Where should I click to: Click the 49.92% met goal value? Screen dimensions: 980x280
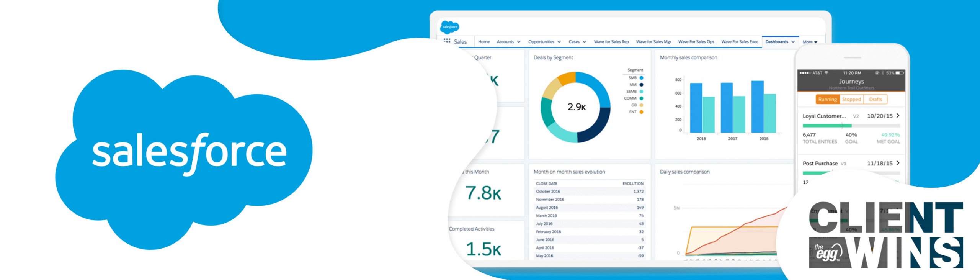pyautogui.click(x=890, y=135)
